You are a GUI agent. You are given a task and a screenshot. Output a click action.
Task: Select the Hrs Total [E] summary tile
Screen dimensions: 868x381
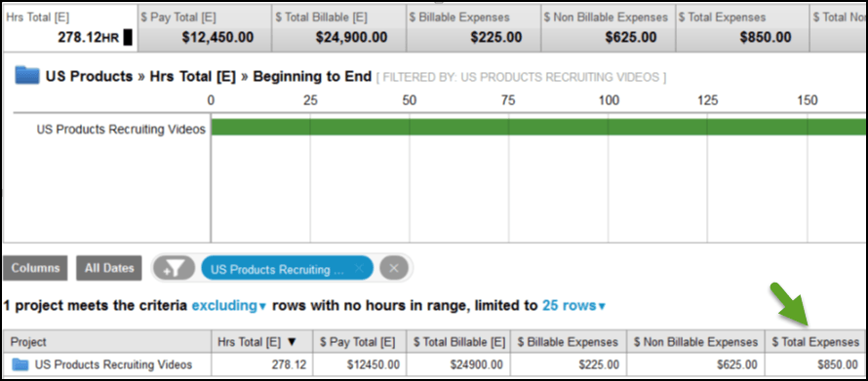[69, 27]
